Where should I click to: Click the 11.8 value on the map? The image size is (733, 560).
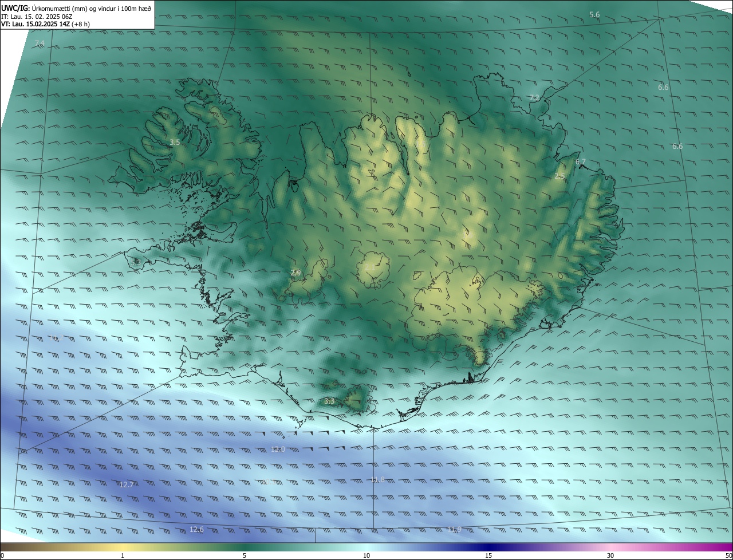[x=377, y=480]
